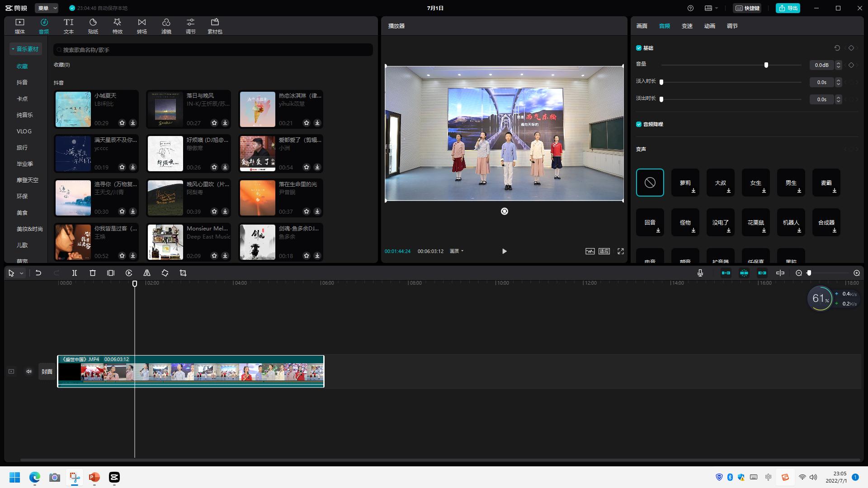Uncheck the 基础 checkbox in audio panel
This screenshot has width=868, height=488.
click(x=639, y=48)
